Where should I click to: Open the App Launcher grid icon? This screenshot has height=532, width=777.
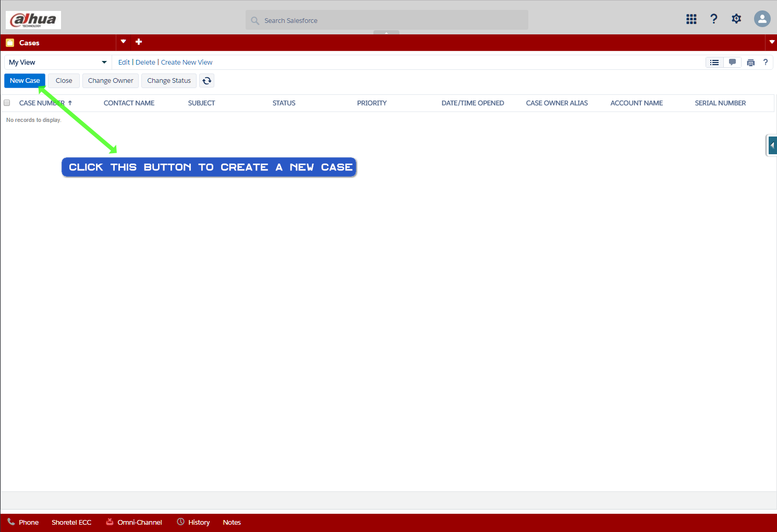[x=691, y=19]
